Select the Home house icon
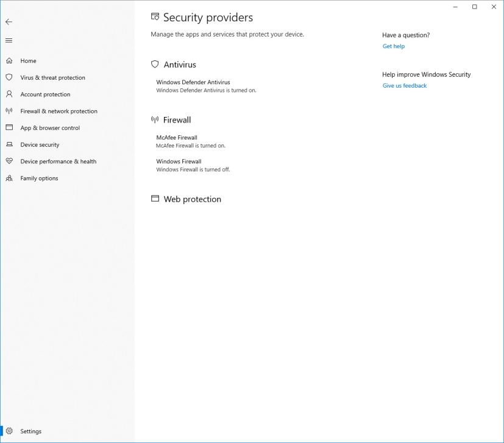The height and width of the screenshot is (443, 504). tap(9, 60)
